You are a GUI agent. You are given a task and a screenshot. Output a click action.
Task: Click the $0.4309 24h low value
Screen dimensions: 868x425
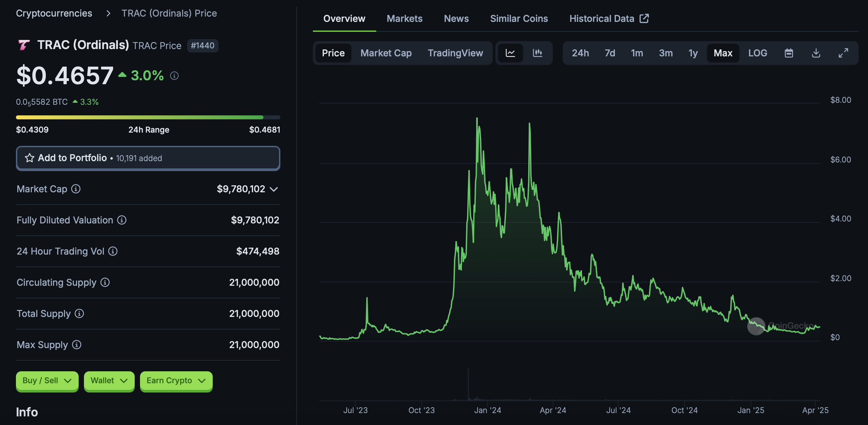pos(32,130)
